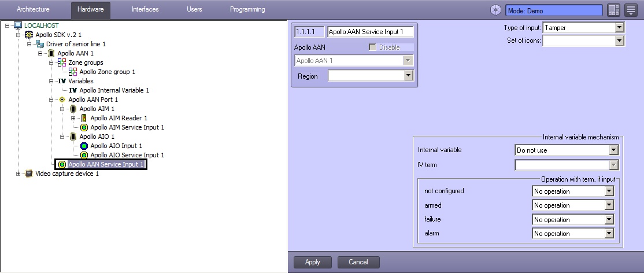The width and height of the screenshot is (644, 273).
Task: Click the identifier field 1.1.1.1
Action: pyautogui.click(x=310, y=32)
